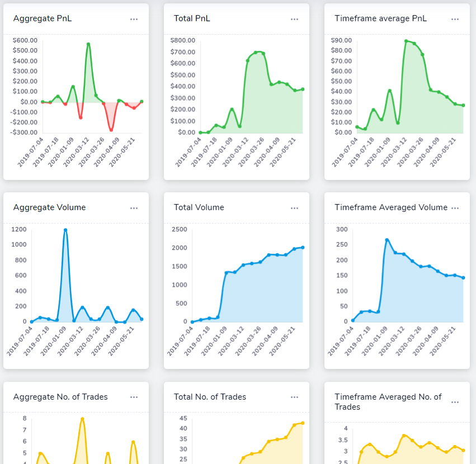Click the Timeframe Averaged Volume title

tap(391, 207)
